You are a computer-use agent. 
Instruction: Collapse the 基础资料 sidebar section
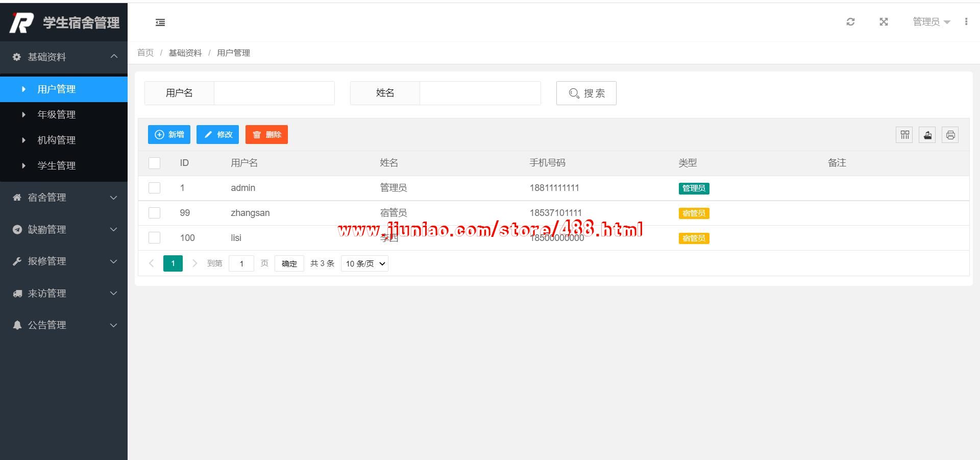tap(64, 57)
